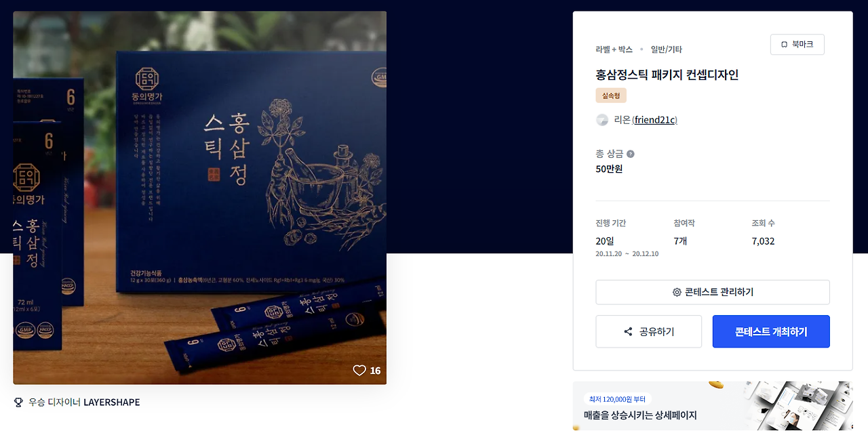Open the friend21c profile link
Image resolution: width=868 pixels, height=437 pixels.
coord(654,120)
